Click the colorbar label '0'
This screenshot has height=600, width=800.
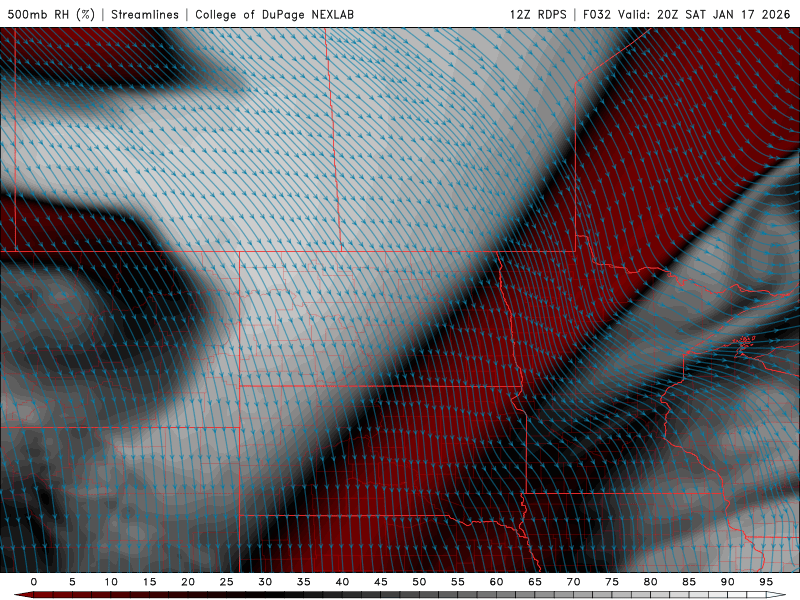(34, 582)
